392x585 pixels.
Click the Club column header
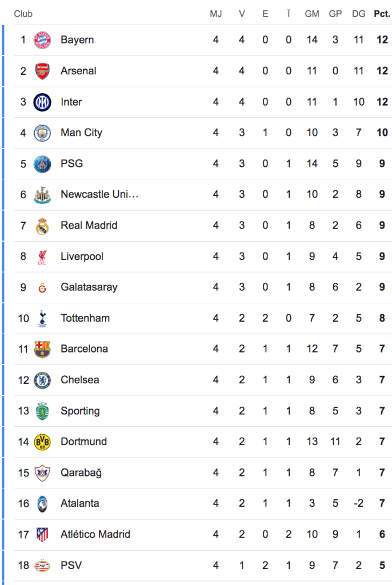point(23,14)
